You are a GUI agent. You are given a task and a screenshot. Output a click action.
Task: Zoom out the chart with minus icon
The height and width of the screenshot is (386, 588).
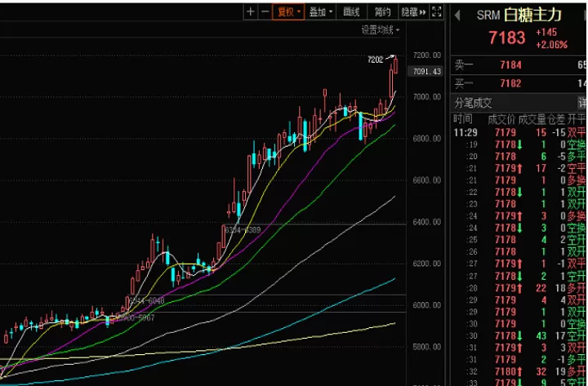265,12
